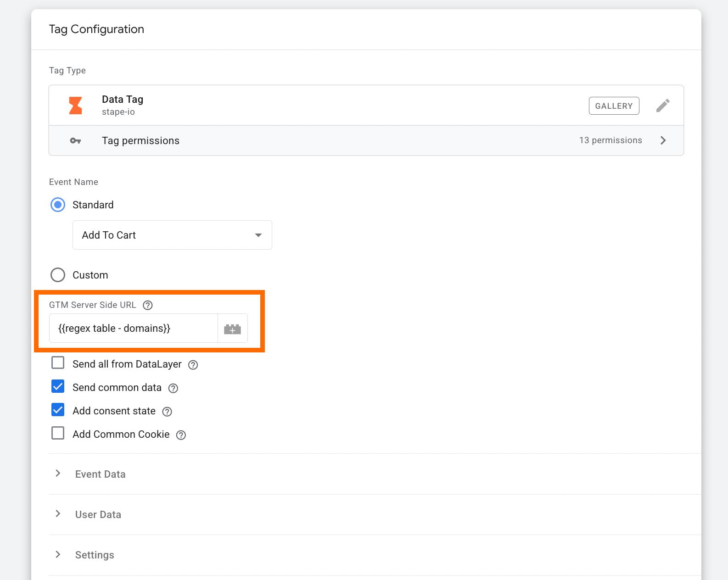Expand the Event Data section
The height and width of the screenshot is (580, 728).
click(x=375, y=474)
